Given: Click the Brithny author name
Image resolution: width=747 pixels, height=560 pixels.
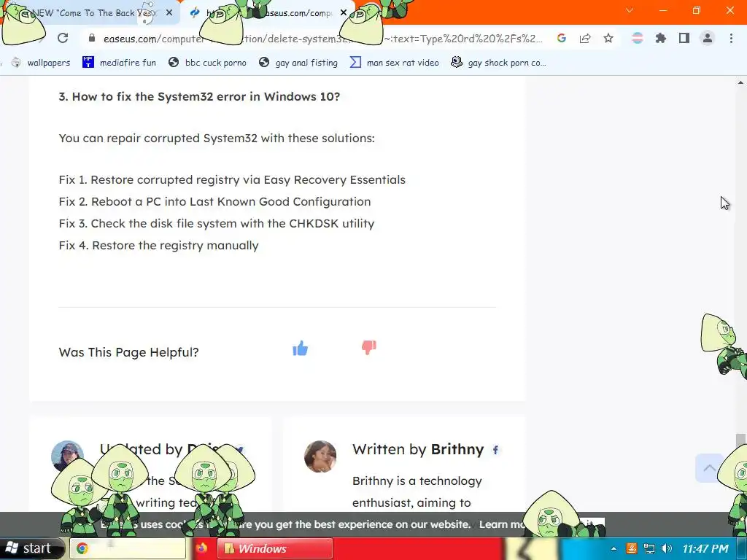Looking at the screenshot, I should coord(457,449).
